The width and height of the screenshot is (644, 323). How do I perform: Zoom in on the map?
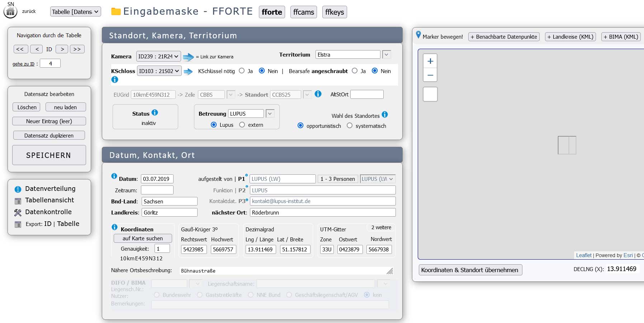[430, 61]
